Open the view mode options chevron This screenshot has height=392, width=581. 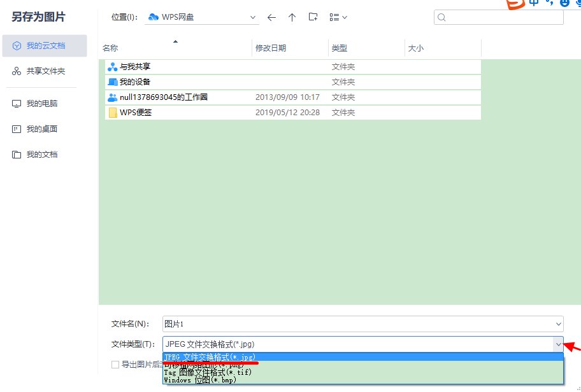coord(345,17)
